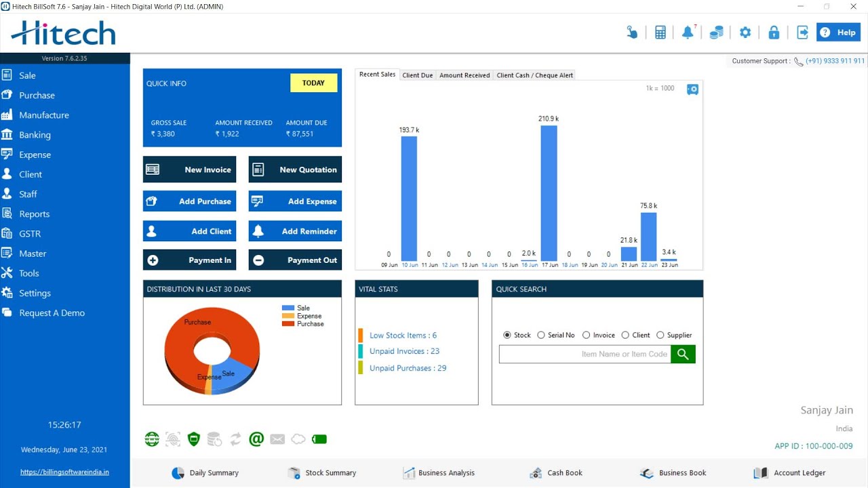This screenshot has width=868, height=488.
Task: Click the Payment Out button
Action: pyautogui.click(x=295, y=260)
